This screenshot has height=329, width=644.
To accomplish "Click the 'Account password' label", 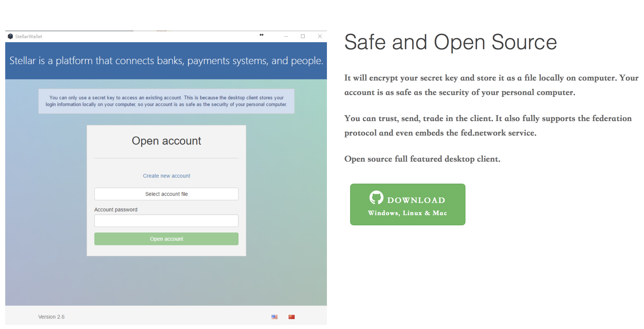I will click(116, 209).
